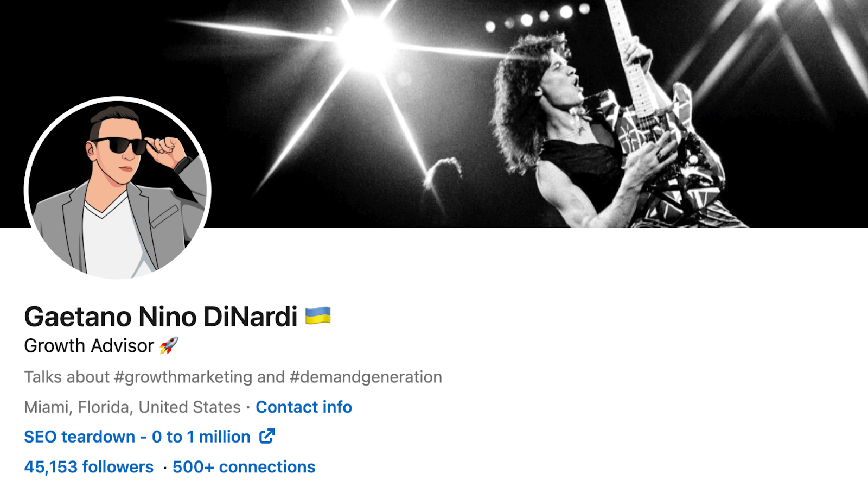Select the #demandgeneration hashtag
868x486 pixels.
(366, 377)
